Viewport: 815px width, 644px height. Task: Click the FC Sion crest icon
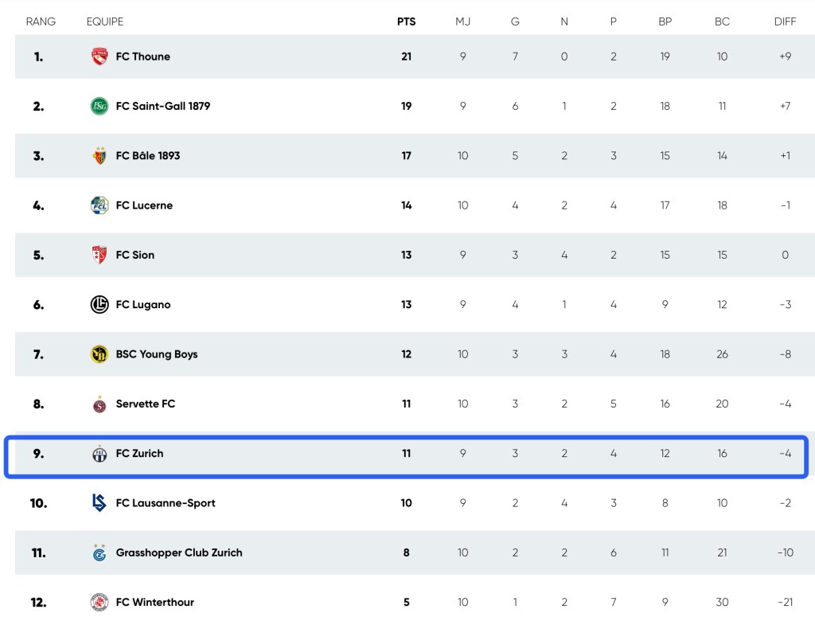coord(99,255)
